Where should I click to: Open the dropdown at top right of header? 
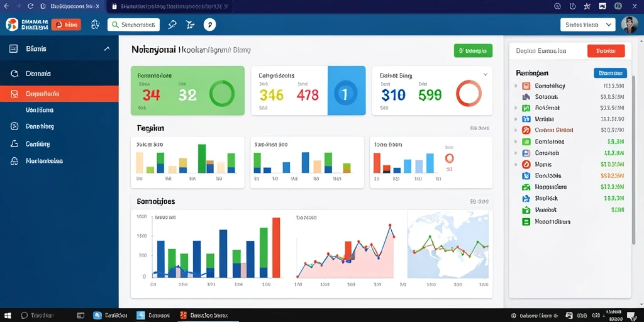click(x=588, y=25)
